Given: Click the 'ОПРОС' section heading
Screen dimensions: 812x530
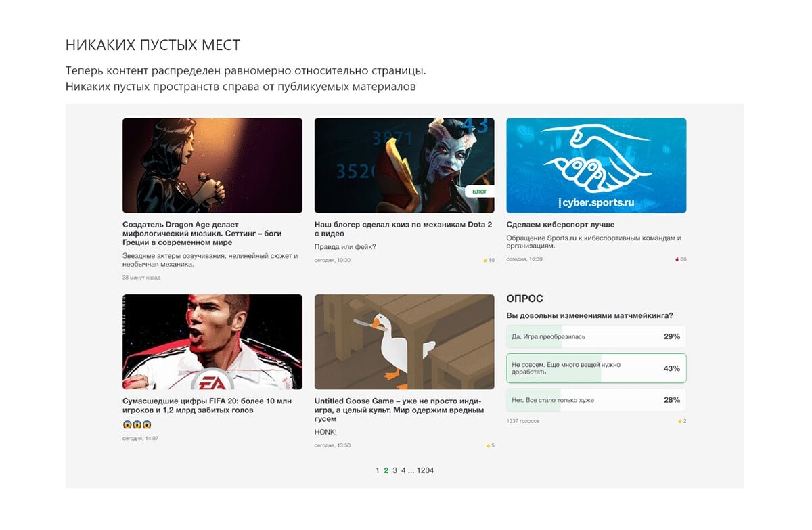Looking at the screenshot, I should (x=525, y=299).
